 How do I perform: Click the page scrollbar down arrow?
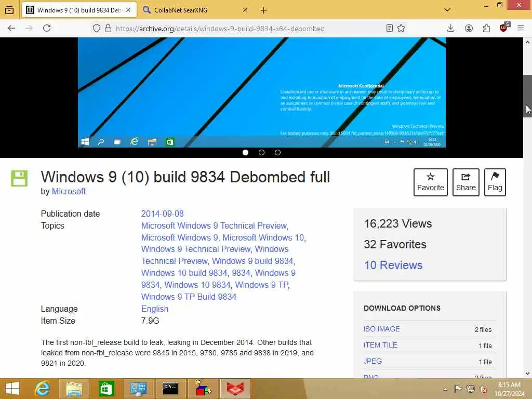click(527, 374)
